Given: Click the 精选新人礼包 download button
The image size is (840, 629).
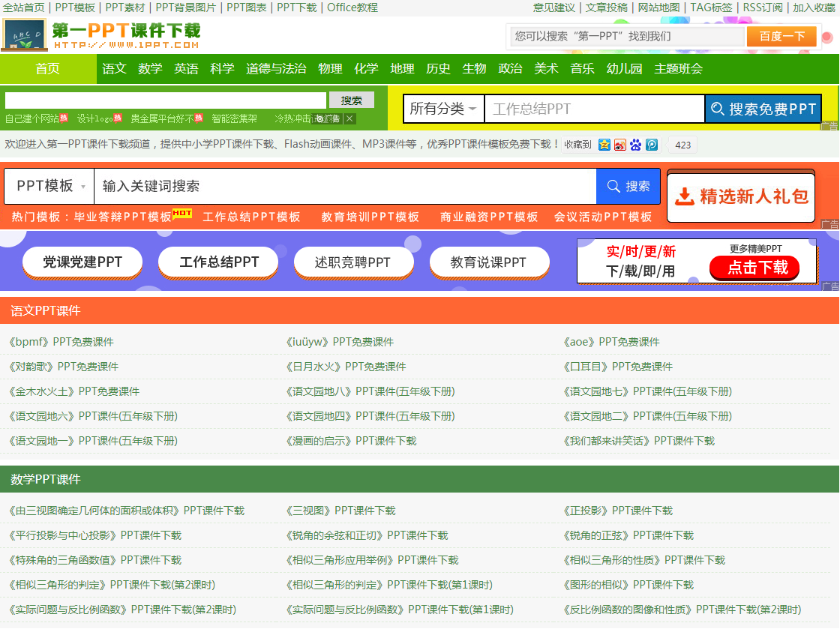Looking at the screenshot, I should point(741,196).
